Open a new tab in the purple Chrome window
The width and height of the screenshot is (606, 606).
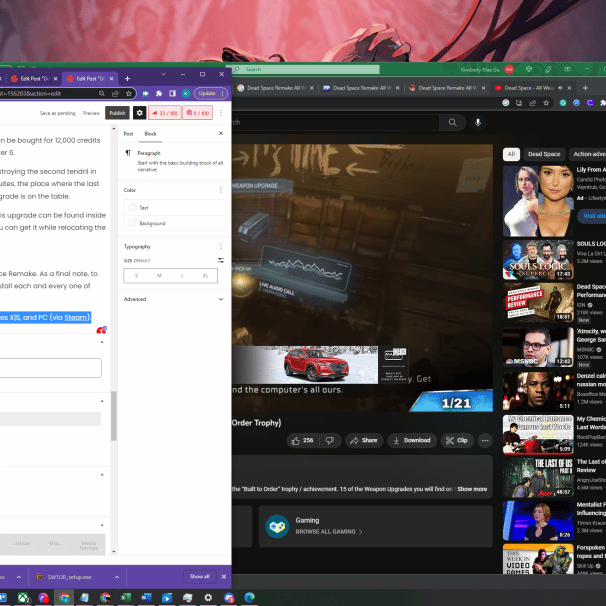pyautogui.click(x=127, y=78)
